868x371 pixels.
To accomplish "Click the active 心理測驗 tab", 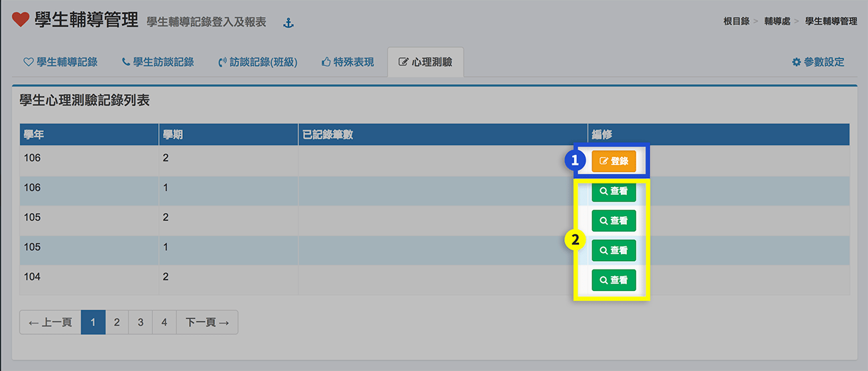I will coord(425,62).
